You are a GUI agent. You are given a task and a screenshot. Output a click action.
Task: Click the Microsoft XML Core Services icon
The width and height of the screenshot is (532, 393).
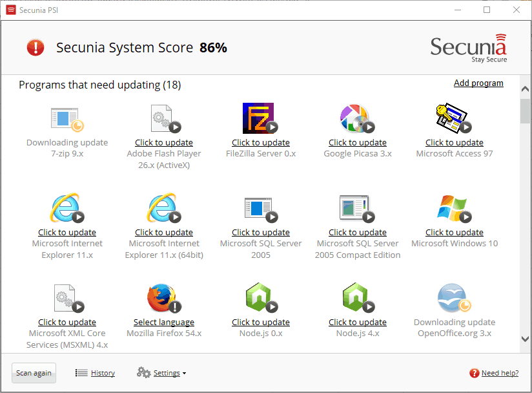click(x=69, y=298)
